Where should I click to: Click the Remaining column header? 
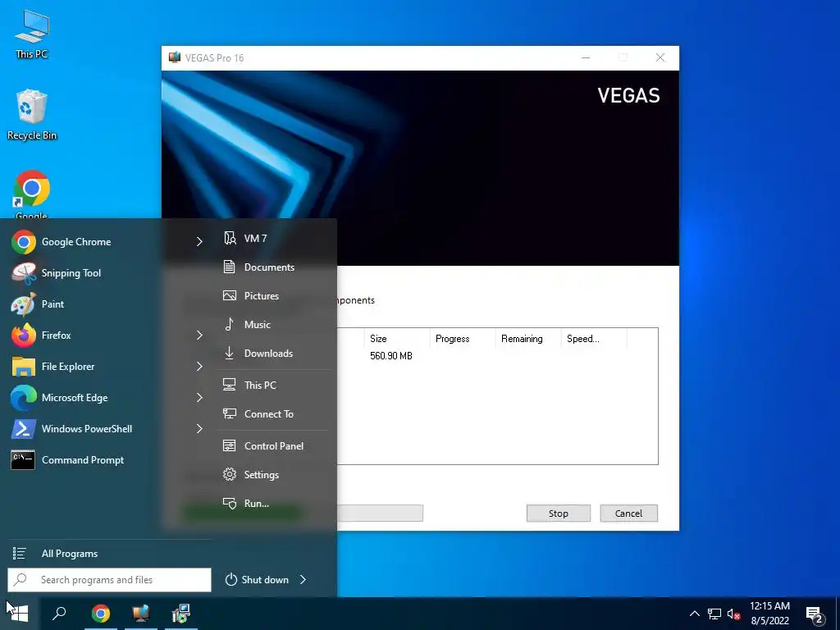528,339
